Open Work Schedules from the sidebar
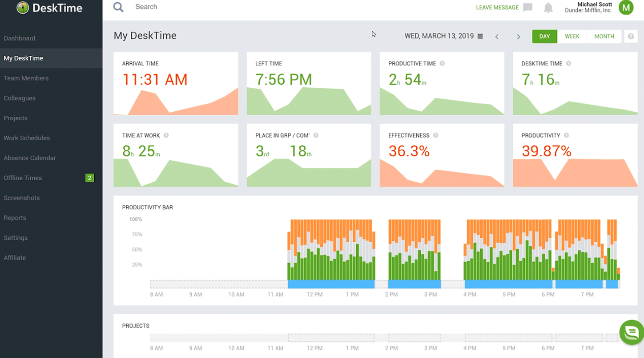The width and height of the screenshot is (644, 358). (x=26, y=138)
